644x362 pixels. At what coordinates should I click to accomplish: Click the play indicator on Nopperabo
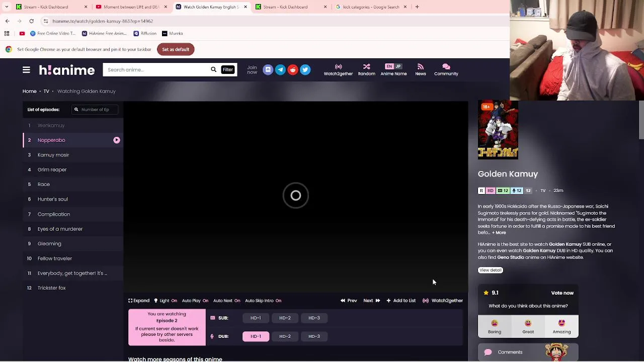pyautogui.click(x=117, y=140)
